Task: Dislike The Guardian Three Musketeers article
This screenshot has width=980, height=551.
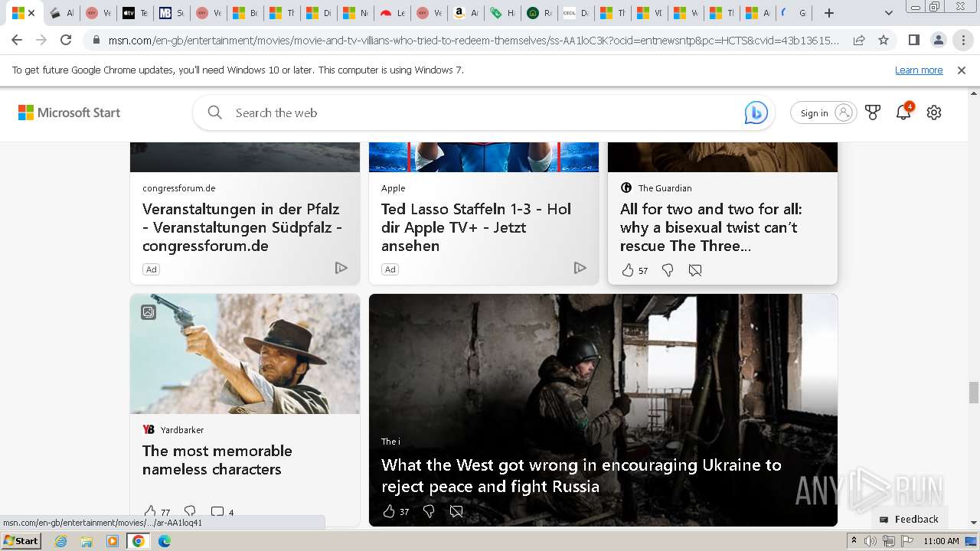Action: [668, 270]
